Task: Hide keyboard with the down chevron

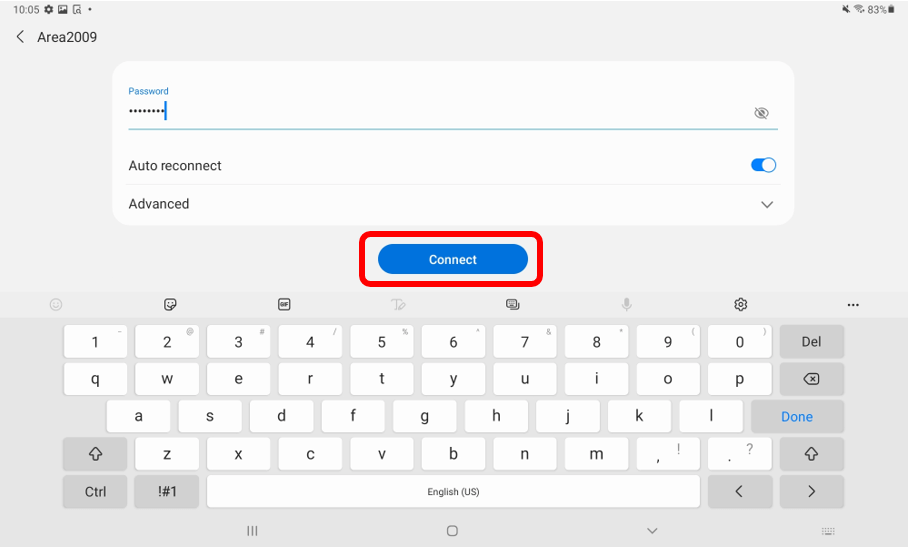Action: coord(652,531)
